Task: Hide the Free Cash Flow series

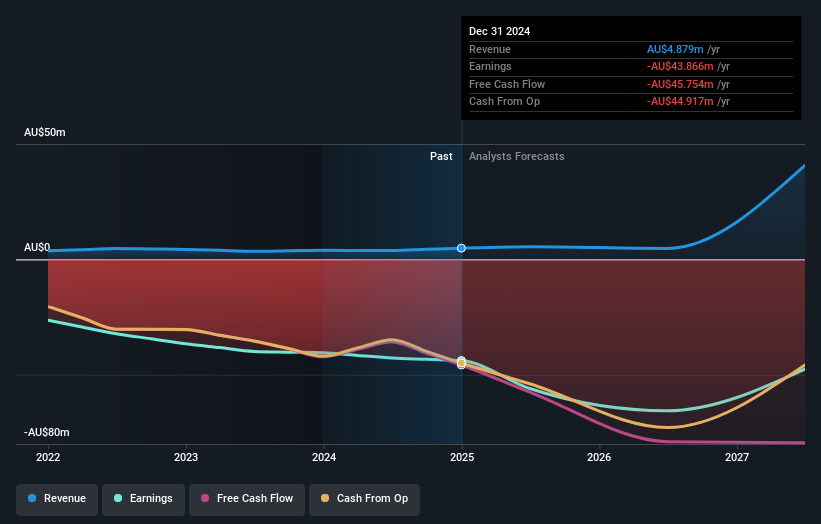Action: (x=238, y=498)
